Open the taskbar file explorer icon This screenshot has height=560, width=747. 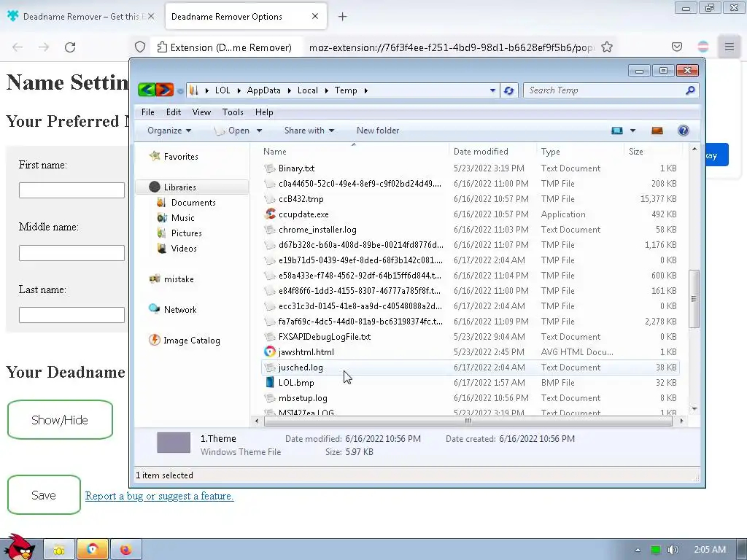coord(59,550)
